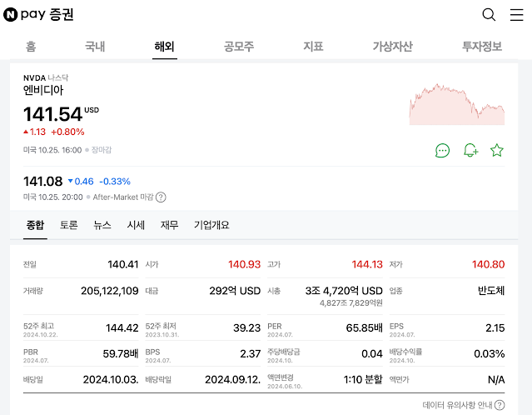The image size is (532, 415).
Task: Go to the 투자정보 tab
Action: coord(482,46)
